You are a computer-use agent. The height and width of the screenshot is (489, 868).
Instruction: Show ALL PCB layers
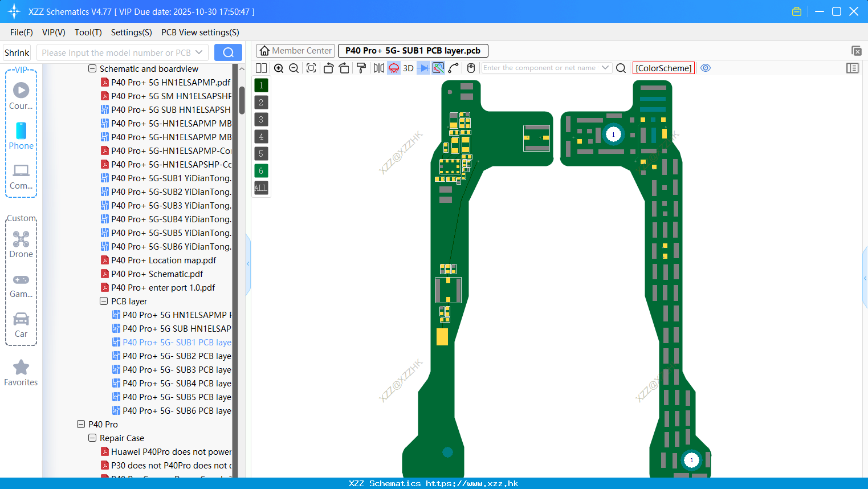coord(261,188)
